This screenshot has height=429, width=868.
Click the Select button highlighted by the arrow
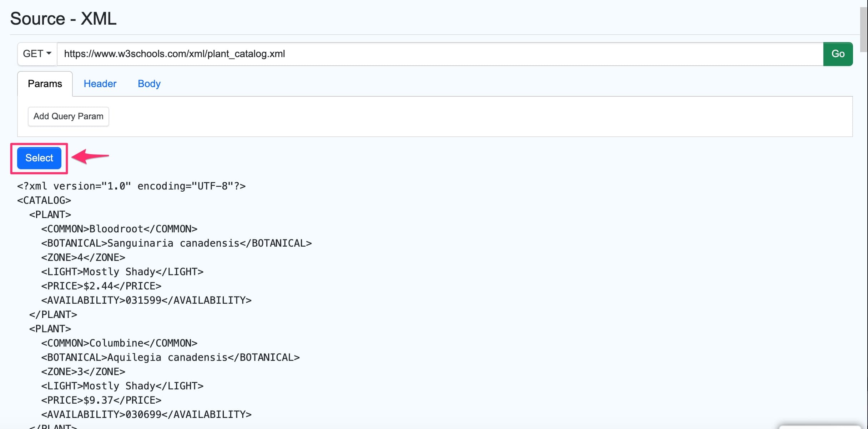click(39, 158)
